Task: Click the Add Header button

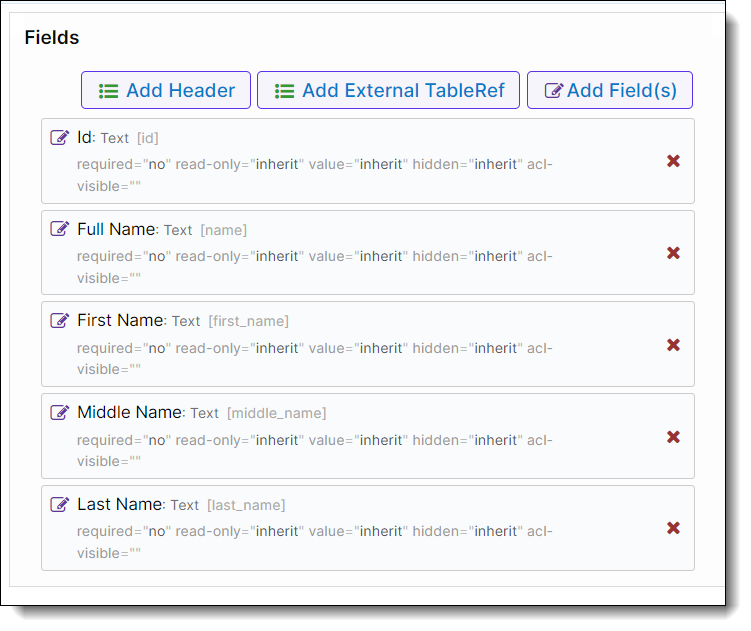Action: [166, 90]
